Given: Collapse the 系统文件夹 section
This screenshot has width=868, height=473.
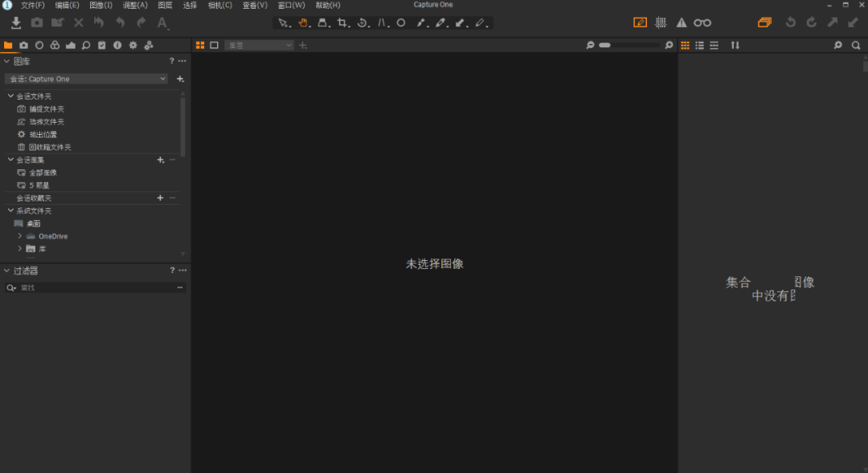Looking at the screenshot, I should click(10, 210).
